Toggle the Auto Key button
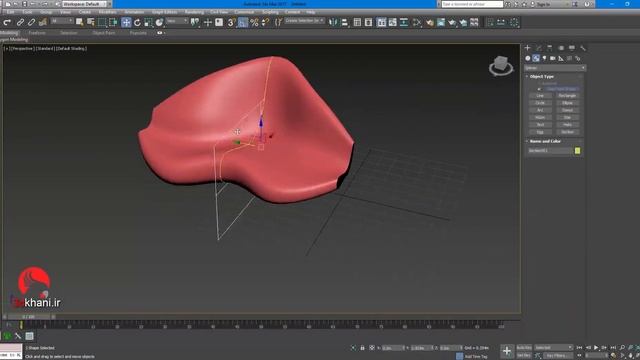 524,347
